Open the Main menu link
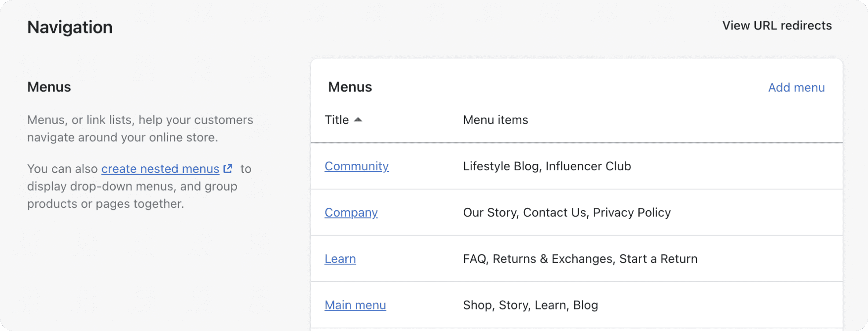868x331 pixels. (x=355, y=305)
